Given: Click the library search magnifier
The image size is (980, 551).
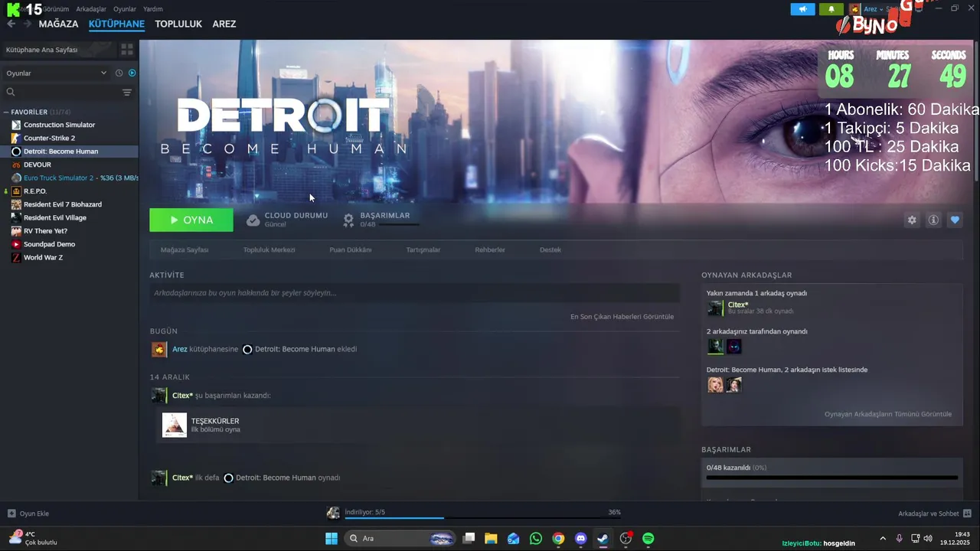Looking at the screenshot, I should point(11,92).
